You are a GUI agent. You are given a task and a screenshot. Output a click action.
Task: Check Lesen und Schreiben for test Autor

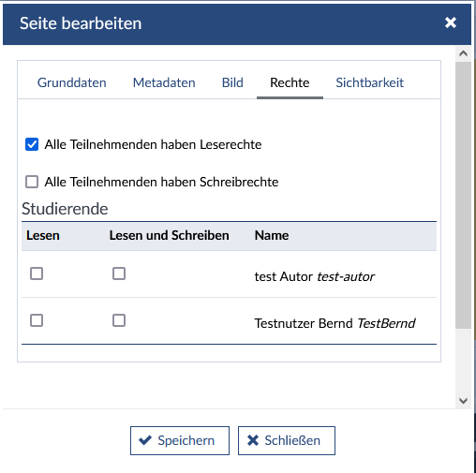[x=119, y=273]
